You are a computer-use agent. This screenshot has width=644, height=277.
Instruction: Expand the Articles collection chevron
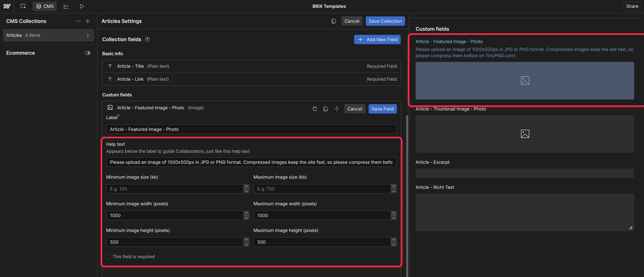[88, 35]
